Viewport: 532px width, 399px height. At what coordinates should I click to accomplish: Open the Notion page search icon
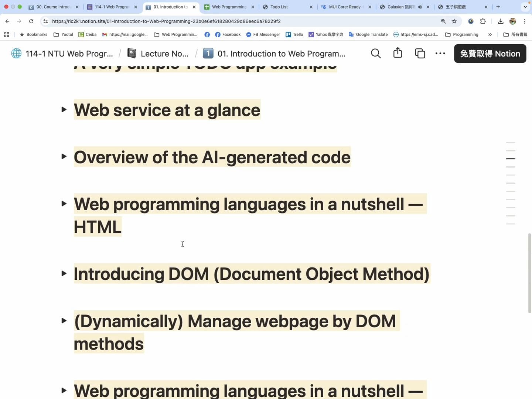(376, 54)
